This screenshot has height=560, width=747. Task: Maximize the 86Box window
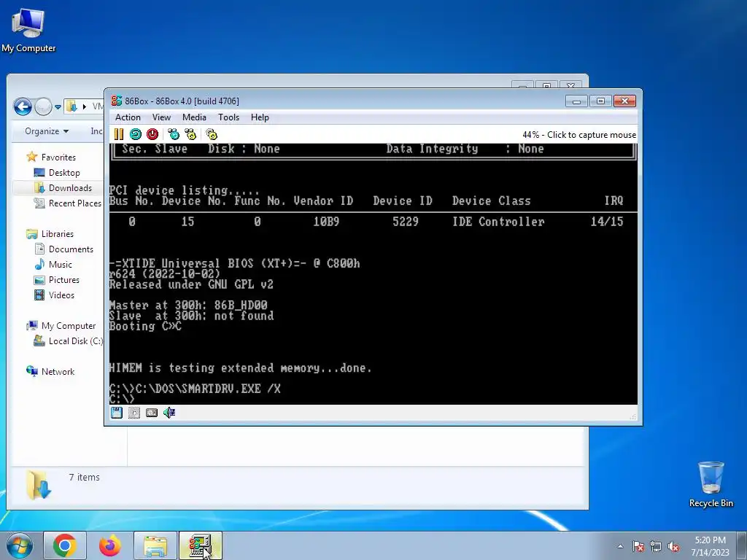coord(600,101)
